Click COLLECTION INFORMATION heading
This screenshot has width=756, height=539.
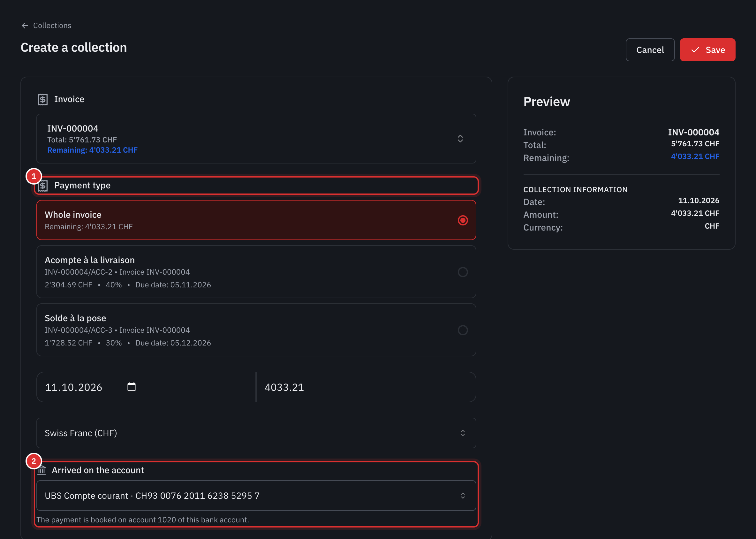click(575, 190)
